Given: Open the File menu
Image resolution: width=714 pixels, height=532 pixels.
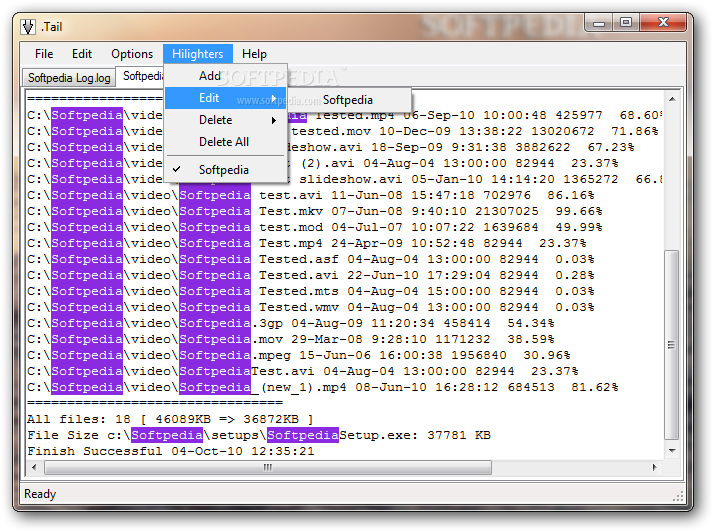Looking at the screenshot, I should pyautogui.click(x=44, y=54).
